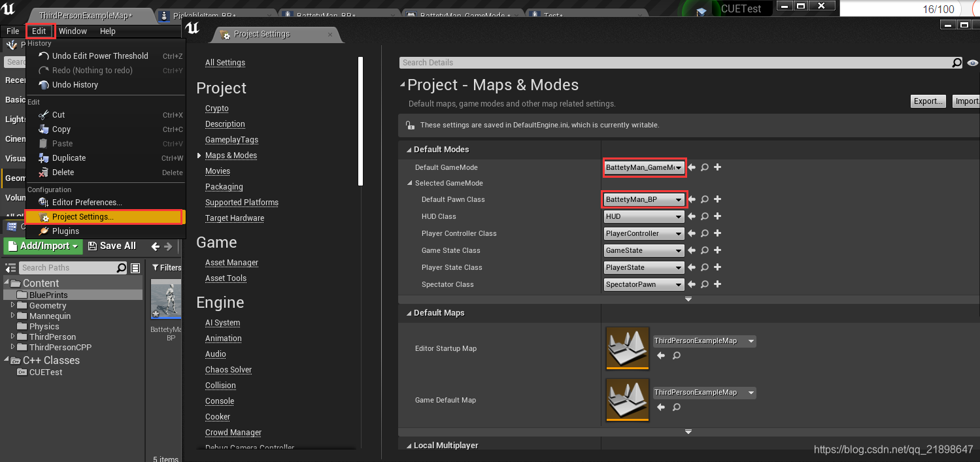Image resolution: width=980 pixels, height=462 pixels.
Task: Open Default Pawn Class dropdown
Action: 644,199
